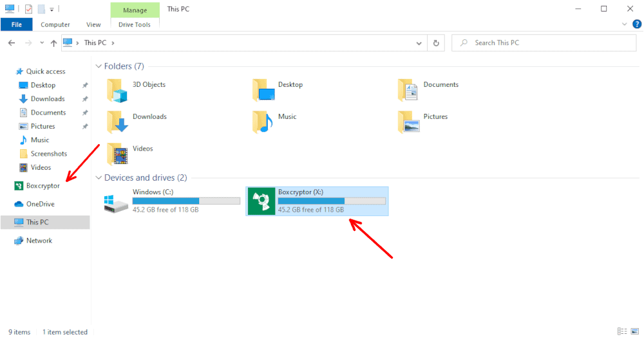Click the Search This PC field

544,42
